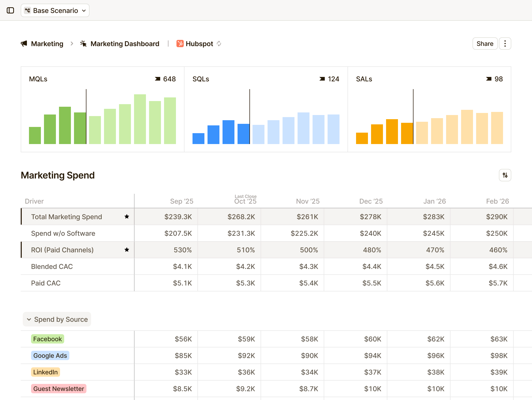Screen dimensions: 532x400
Task: Select the Blended CAC driver row
Action: click(52, 267)
